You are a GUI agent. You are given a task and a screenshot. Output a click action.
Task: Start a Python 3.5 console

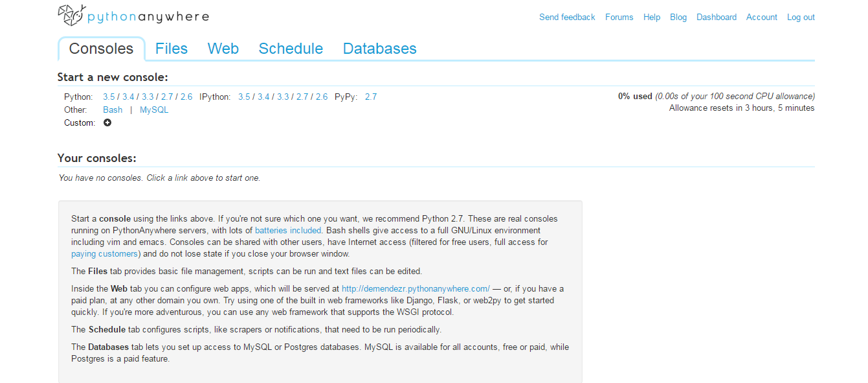109,97
